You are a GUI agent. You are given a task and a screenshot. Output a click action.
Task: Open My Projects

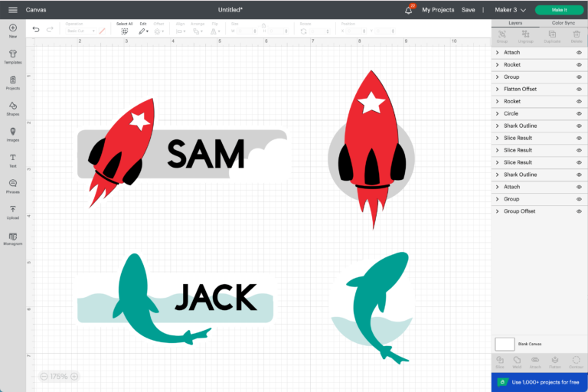click(x=438, y=10)
